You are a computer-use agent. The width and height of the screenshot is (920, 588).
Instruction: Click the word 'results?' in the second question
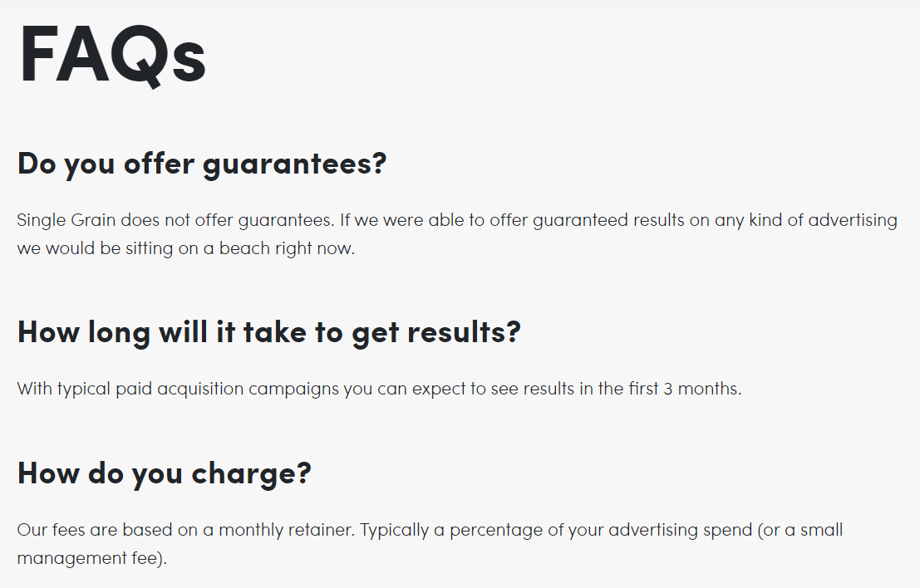click(464, 332)
